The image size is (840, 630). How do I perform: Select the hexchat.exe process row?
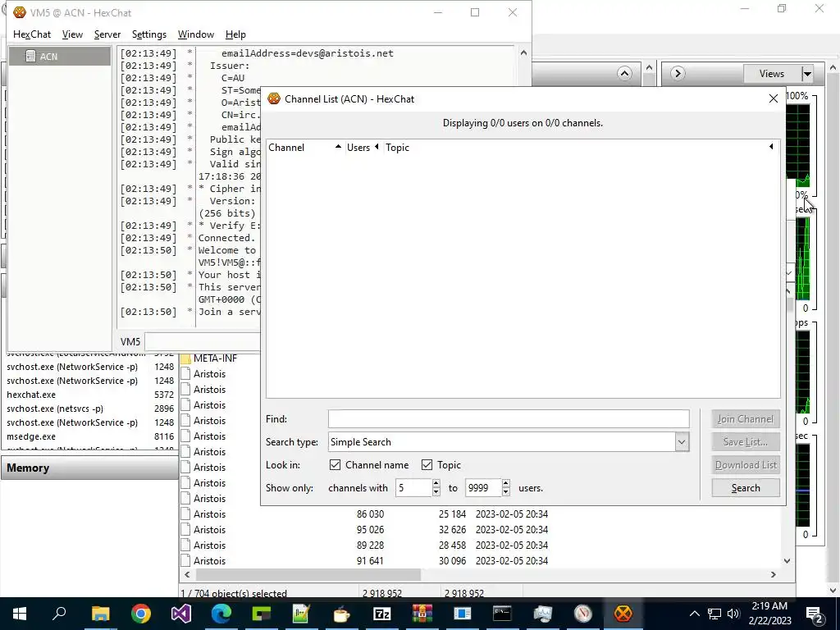click(x=90, y=395)
